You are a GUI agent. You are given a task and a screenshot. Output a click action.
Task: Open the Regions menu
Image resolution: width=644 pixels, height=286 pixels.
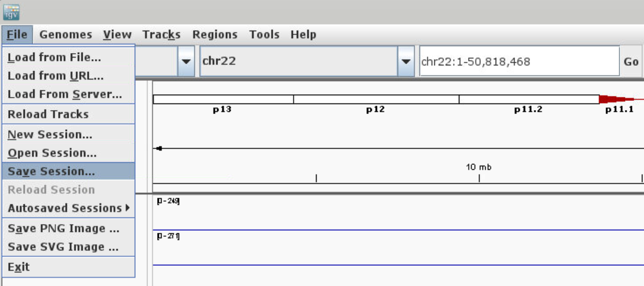[x=215, y=35]
